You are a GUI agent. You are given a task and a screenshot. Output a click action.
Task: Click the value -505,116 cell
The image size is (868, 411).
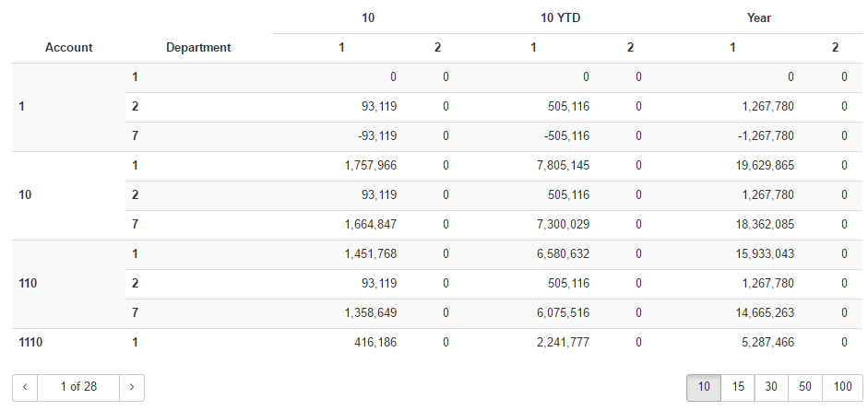559,136
